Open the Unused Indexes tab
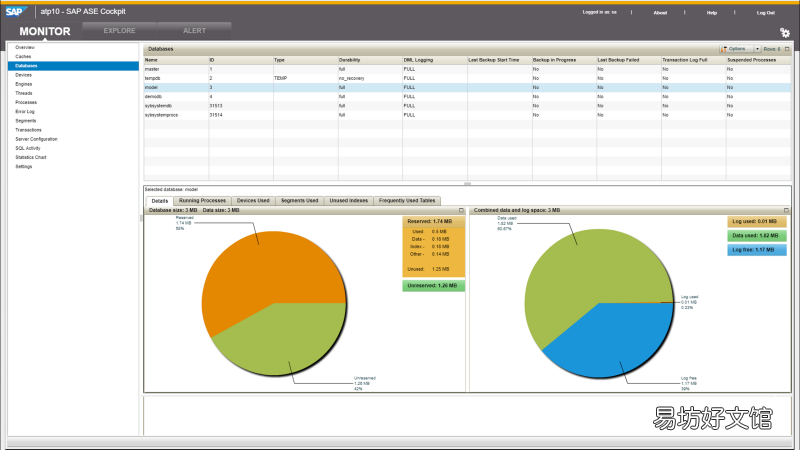Screen dimensions: 800x450 (348, 201)
